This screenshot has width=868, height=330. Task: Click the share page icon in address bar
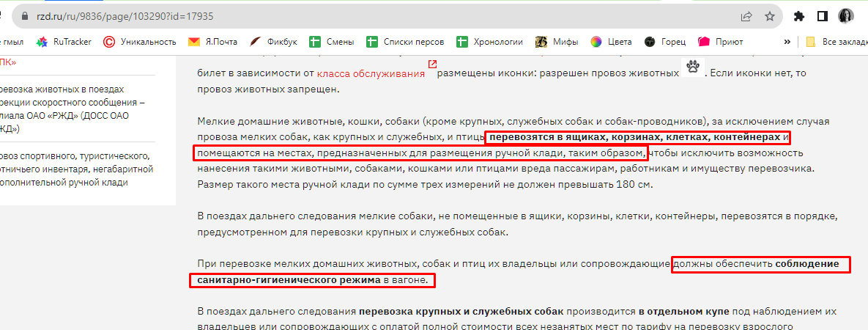(x=746, y=17)
